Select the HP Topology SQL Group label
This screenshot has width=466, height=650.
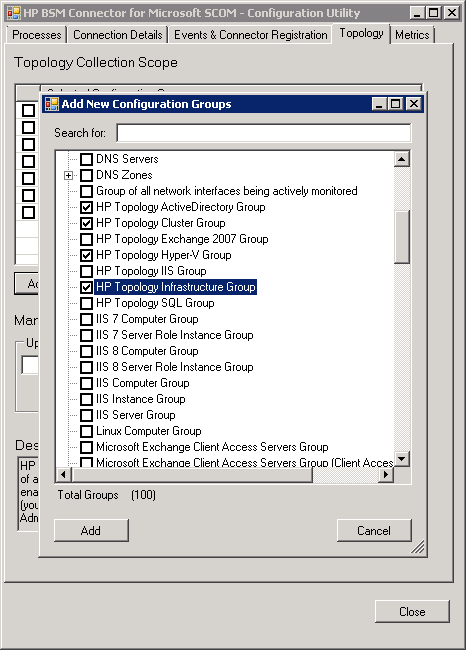[155, 303]
